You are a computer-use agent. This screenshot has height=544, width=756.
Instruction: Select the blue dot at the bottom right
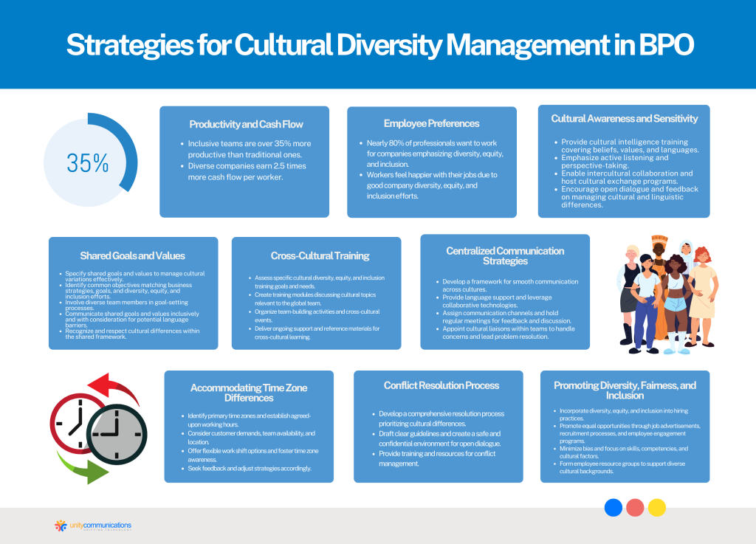[x=613, y=508]
